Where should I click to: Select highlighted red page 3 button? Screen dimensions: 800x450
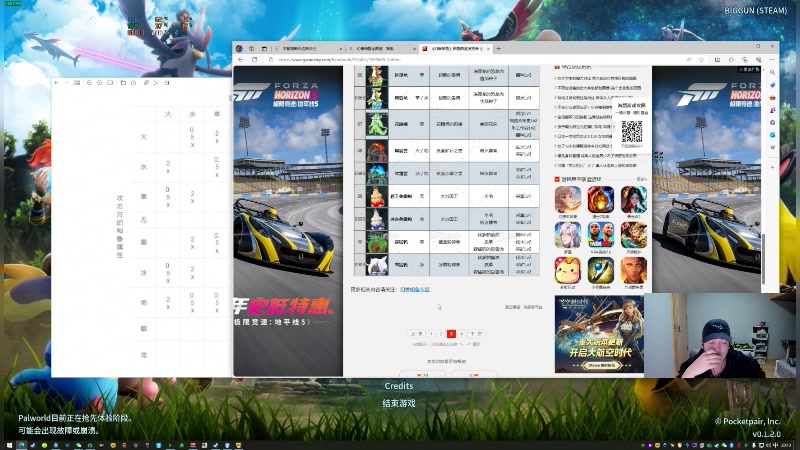451,334
